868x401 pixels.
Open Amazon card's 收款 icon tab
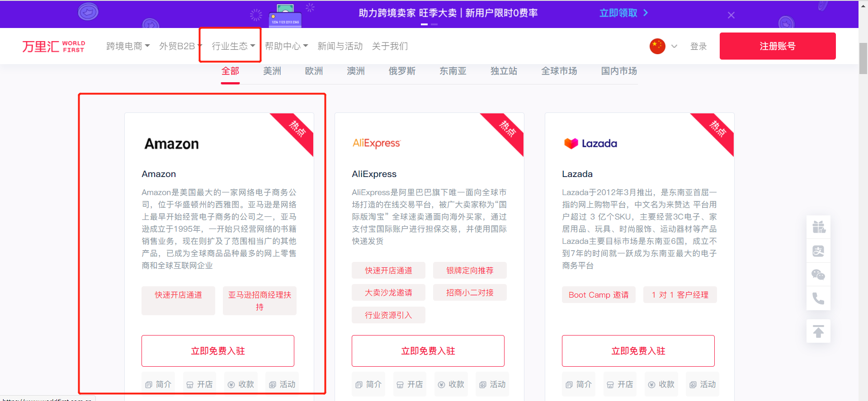pyautogui.click(x=241, y=384)
